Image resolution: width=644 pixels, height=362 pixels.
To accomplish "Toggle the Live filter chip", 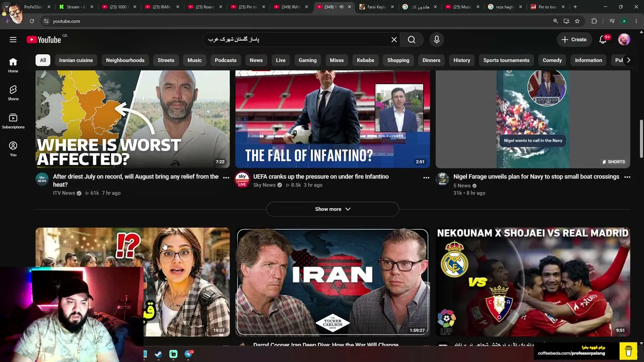I will click(x=281, y=60).
